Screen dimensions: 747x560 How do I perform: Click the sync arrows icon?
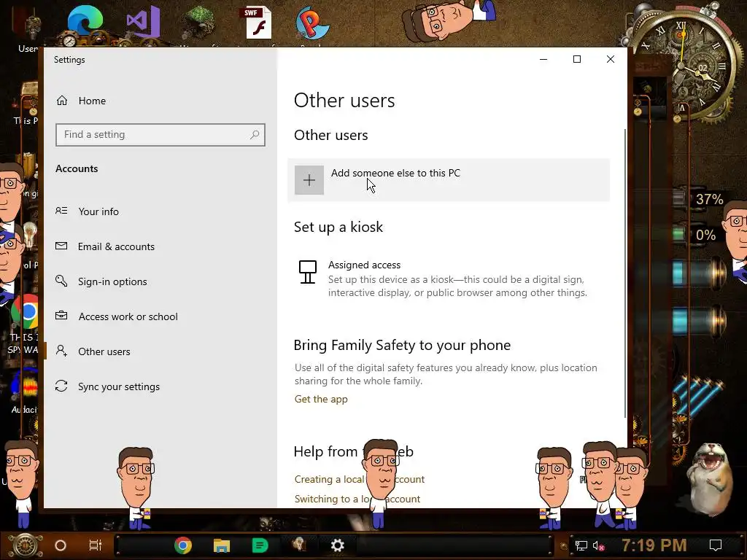[61, 386]
